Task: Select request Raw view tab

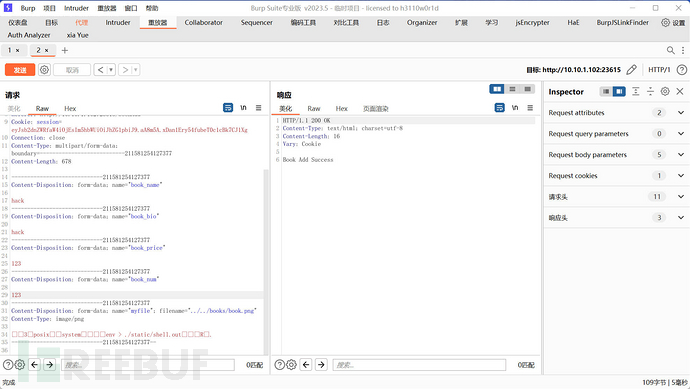Action: pos(42,108)
